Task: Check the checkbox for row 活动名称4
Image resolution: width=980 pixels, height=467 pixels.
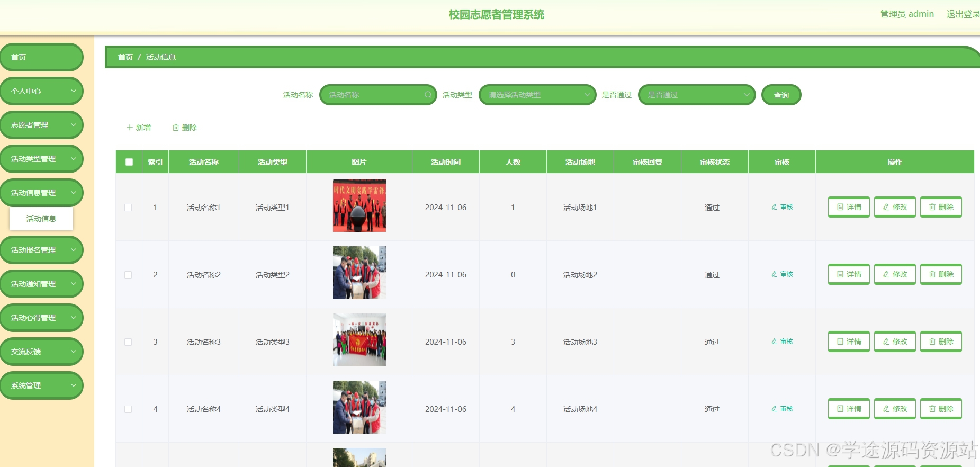Action: (128, 409)
